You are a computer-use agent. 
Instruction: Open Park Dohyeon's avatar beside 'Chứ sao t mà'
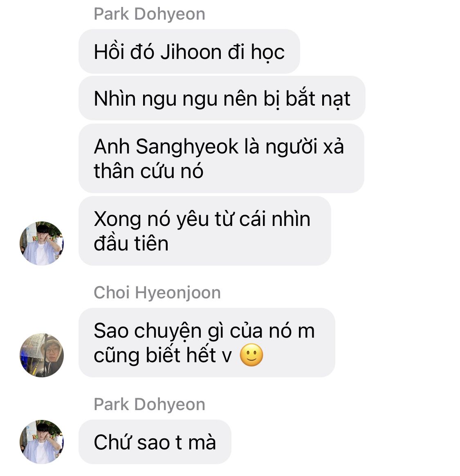pyautogui.click(x=42, y=442)
